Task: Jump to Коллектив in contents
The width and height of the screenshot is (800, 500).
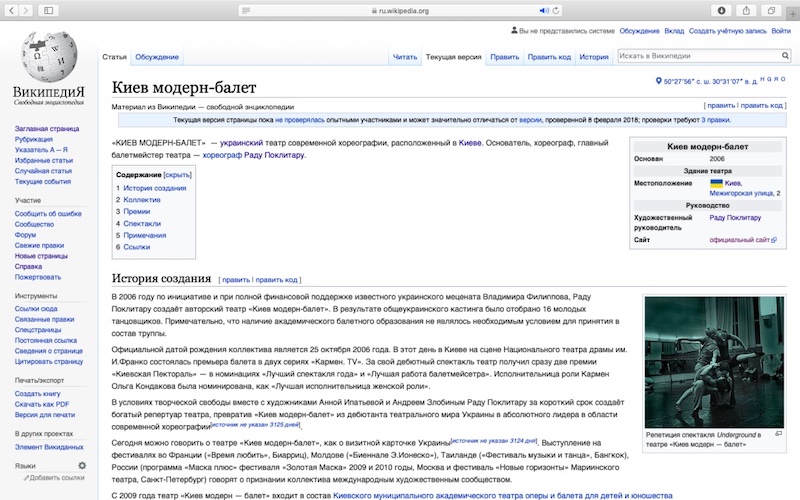Action: click(x=142, y=199)
